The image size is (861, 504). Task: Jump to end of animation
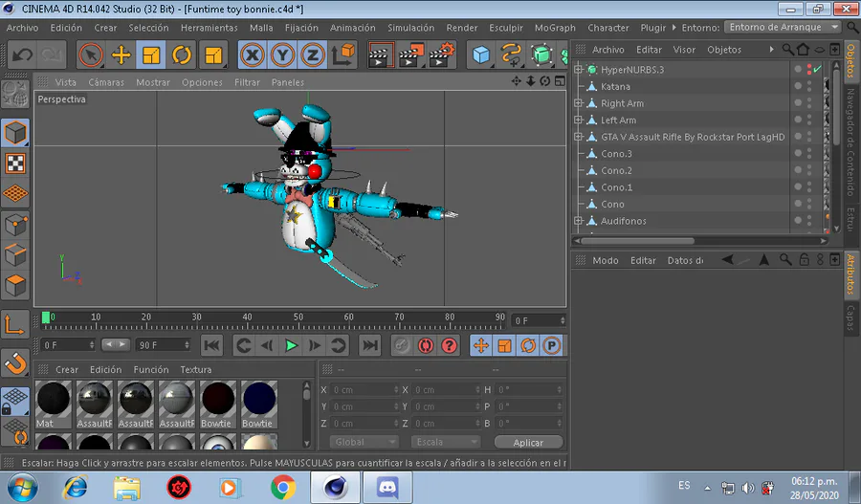coord(369,345)
